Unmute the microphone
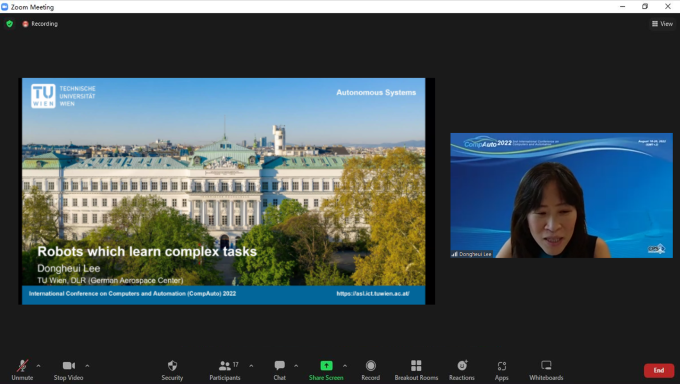The image size is (680, 384). point(22,371)
